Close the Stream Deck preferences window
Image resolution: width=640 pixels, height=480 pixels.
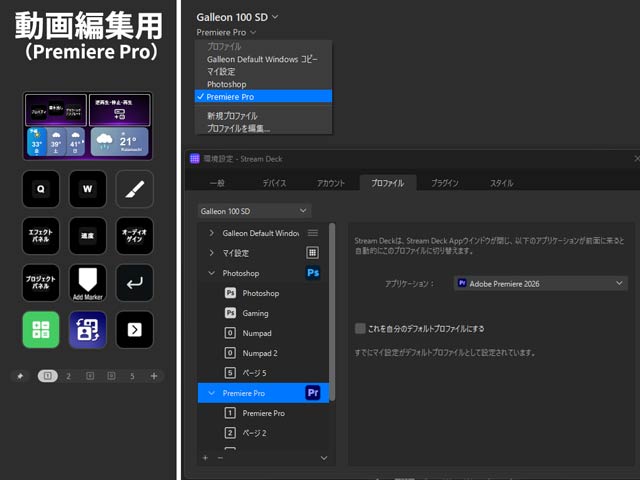pyautogui.click(x=637, y=158)
